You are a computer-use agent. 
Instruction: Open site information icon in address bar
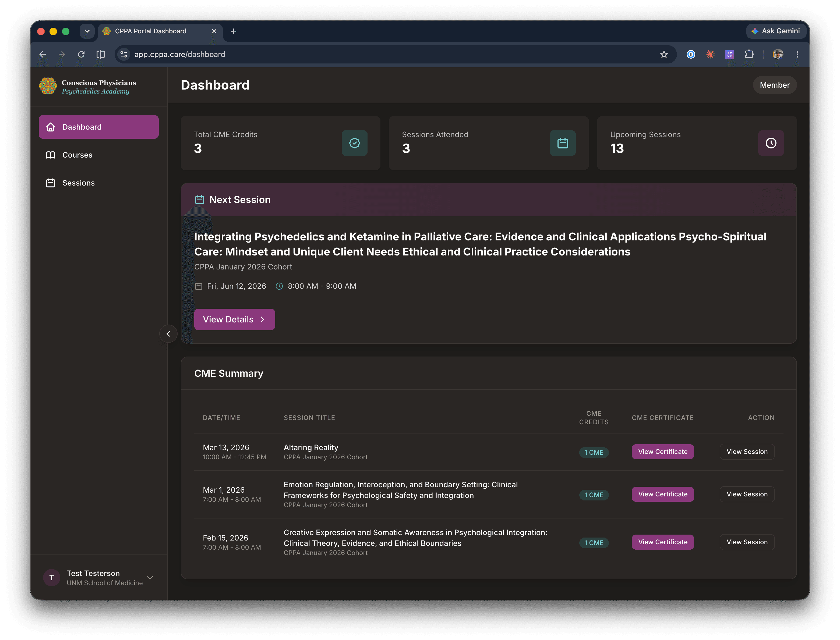pos(124,55)
